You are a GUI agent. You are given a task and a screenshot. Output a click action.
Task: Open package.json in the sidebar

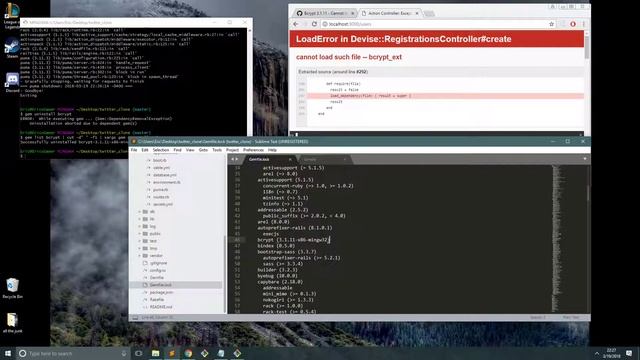point(161,292)
